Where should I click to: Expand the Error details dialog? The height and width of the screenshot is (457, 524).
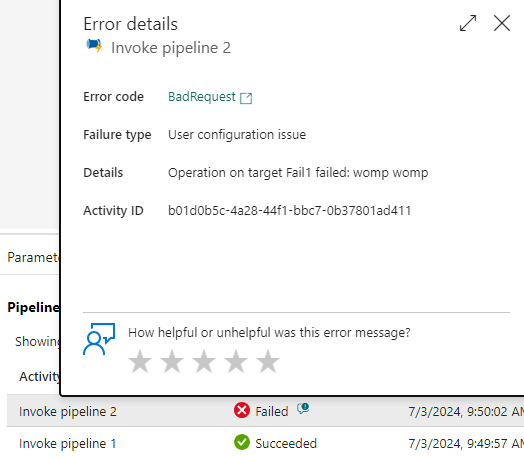[468, 23]
